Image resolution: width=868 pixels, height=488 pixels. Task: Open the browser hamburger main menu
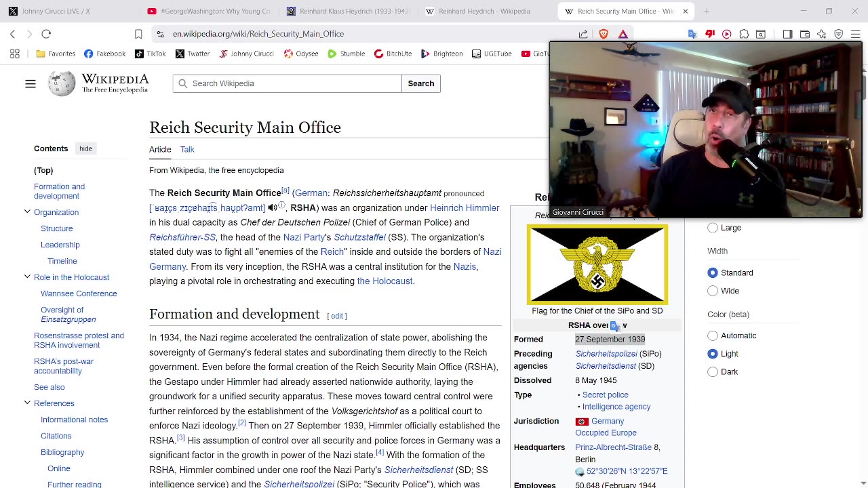[855, 34]
